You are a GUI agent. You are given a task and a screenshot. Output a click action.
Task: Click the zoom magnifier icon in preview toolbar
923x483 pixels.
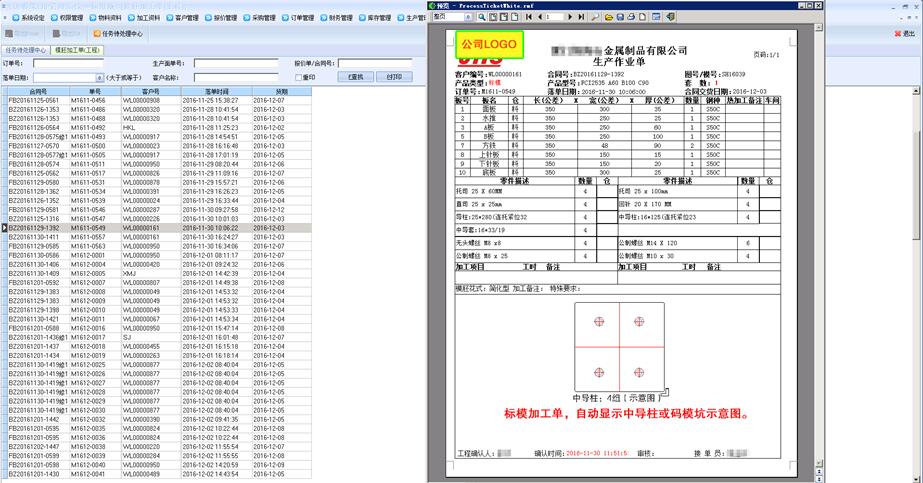[x=482, y=17]
